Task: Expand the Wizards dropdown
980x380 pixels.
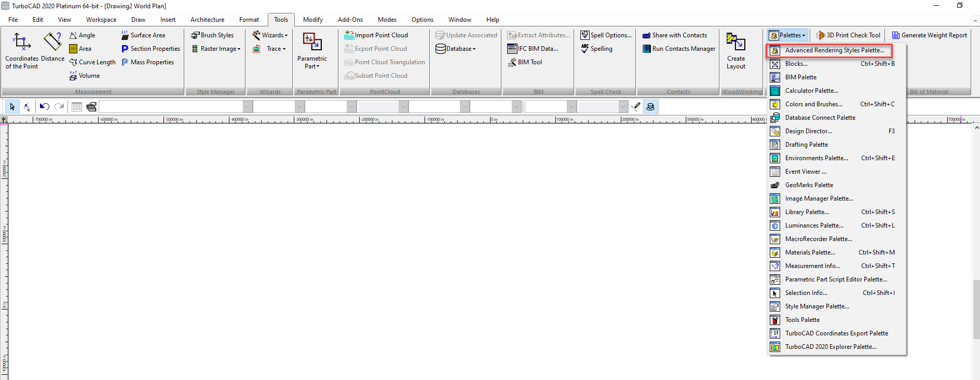Action: 270,35
